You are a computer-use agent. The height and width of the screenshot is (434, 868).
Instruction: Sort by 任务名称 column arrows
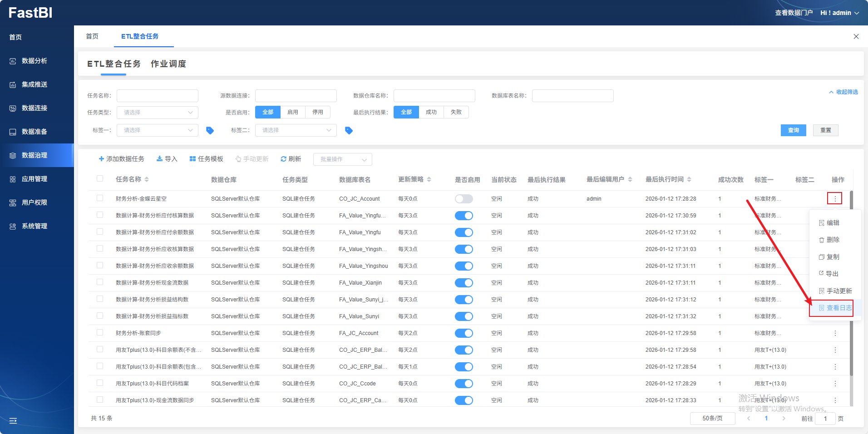[x=147, y=180]
